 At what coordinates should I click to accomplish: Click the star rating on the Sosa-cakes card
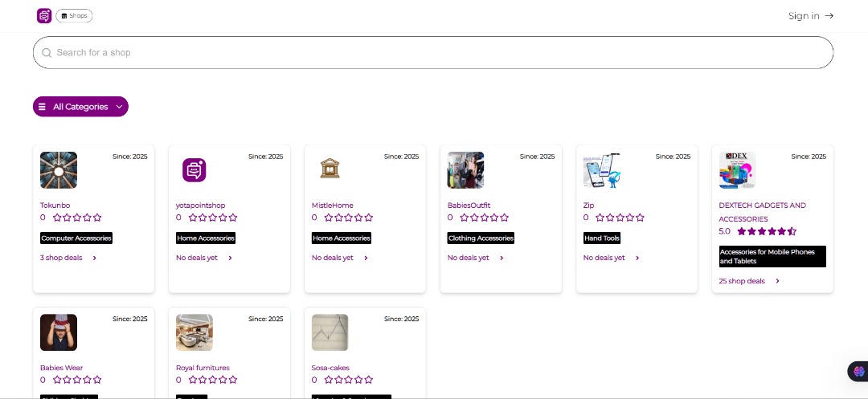[x=349, y=380]
